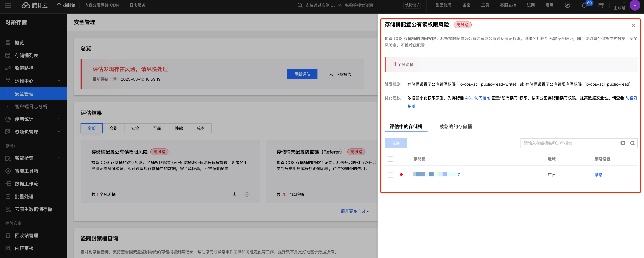
Task: Click the search icon in bucket search box
Action: 632,143
